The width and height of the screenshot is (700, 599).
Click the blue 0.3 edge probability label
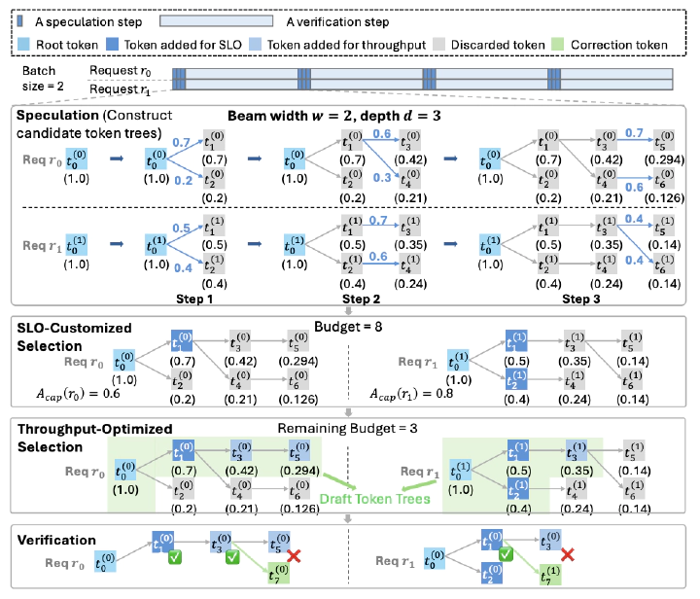click(382, 178)
